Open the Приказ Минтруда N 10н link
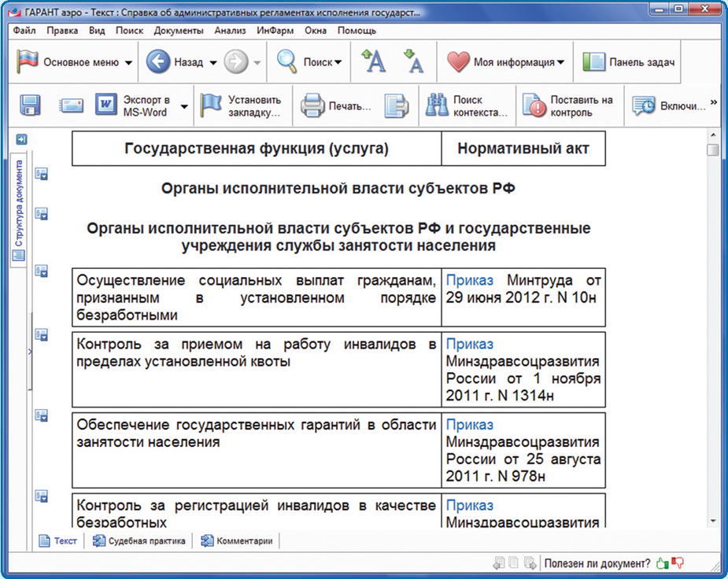 click(x=470, y=280)
